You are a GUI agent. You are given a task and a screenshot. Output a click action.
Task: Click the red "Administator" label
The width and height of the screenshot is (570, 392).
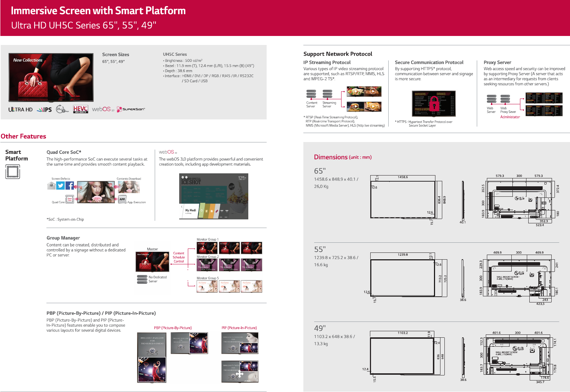tap(510, 117)
